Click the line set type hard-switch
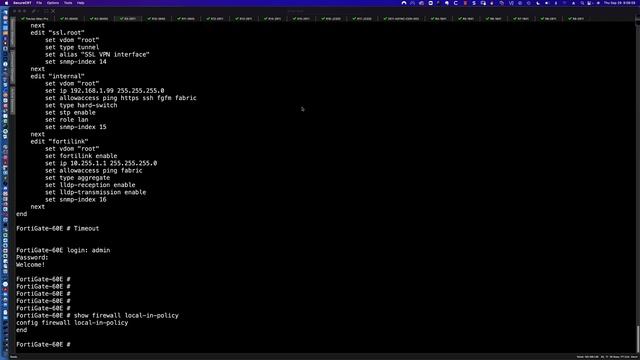The width and height of the screenshot is (640, 360). tap(81, 105)
